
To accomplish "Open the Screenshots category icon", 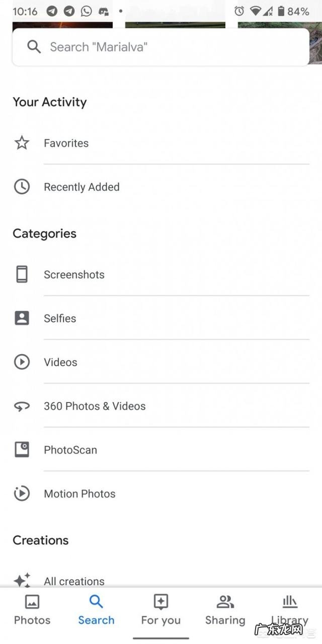I will pos(21,274).
